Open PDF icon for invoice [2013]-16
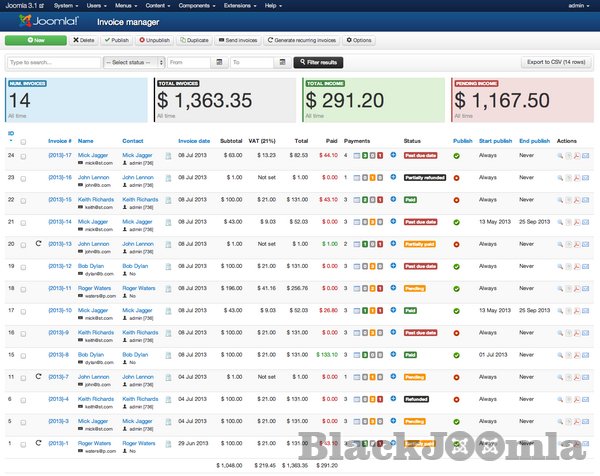This screenshot has height=476, width=600. (x=576, y=177)
